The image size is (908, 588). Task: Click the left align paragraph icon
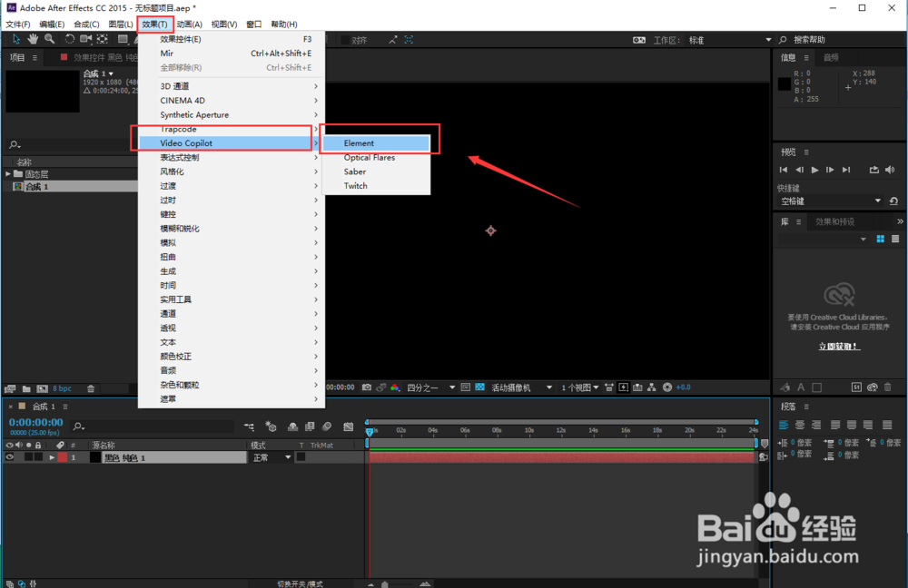[x=784, y=426]
